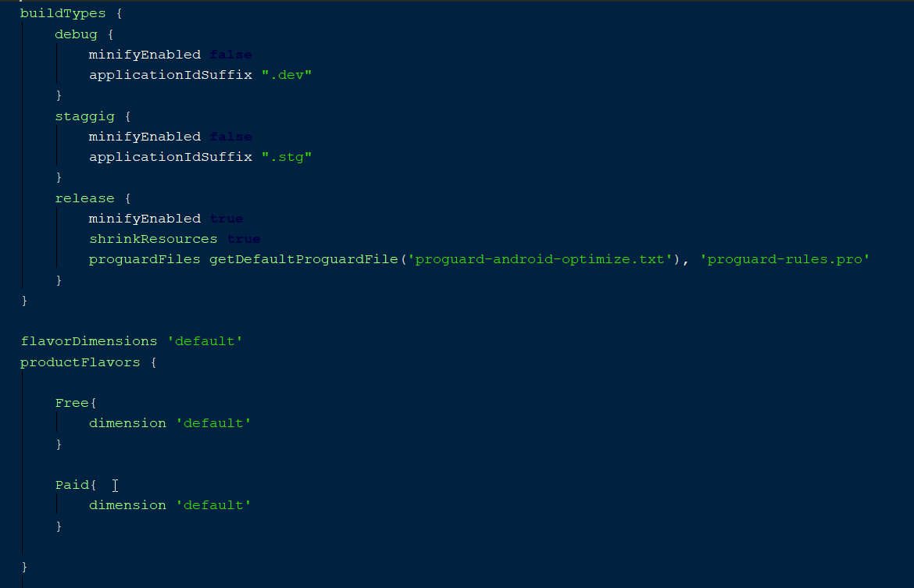The width and height of the screenshot is (914, 588).
Task: Click the Paid flavor name
Action: point(72,485)
